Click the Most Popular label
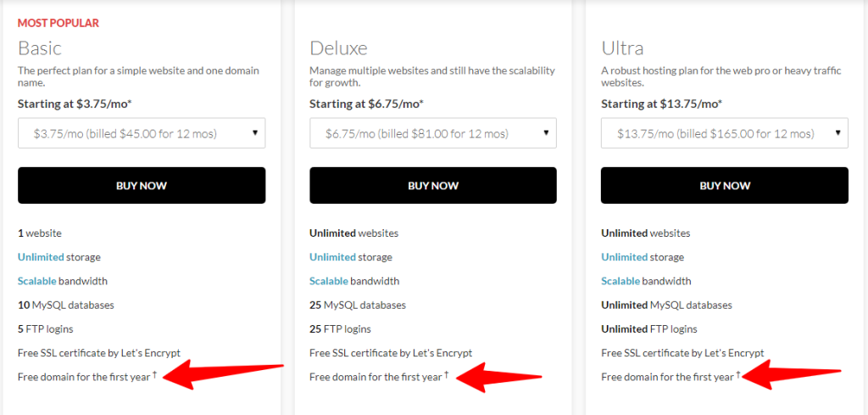Image resolution: width=868 pixels, height=415 pixels. (58, 23)
